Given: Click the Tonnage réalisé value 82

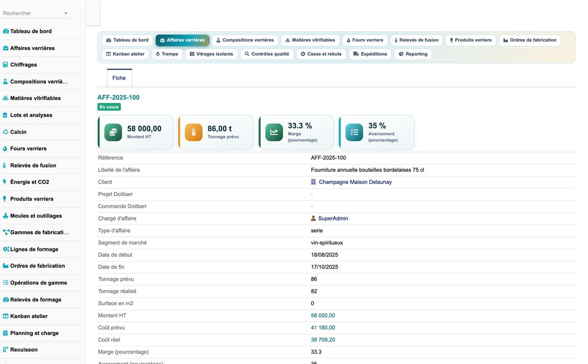Looking at the screenshot, I should 314,291.
